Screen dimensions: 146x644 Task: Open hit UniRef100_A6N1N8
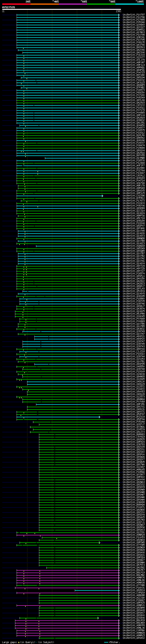point(134,595)
